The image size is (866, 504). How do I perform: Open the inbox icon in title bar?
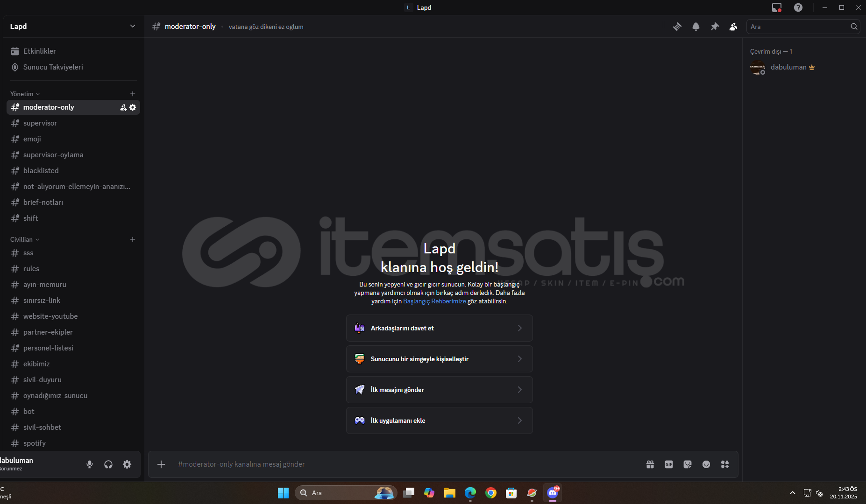777,7
